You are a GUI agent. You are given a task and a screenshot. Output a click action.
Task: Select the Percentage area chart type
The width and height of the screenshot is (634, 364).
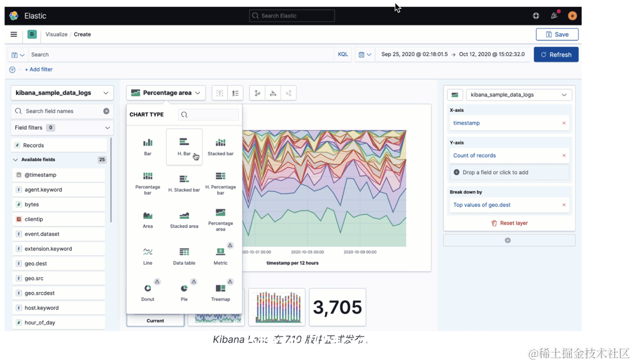220,220
